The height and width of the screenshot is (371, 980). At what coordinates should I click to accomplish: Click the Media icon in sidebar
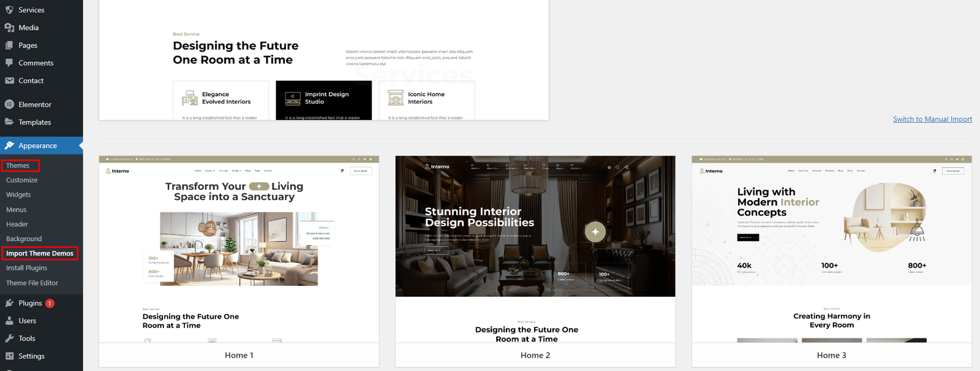(9, 28)
